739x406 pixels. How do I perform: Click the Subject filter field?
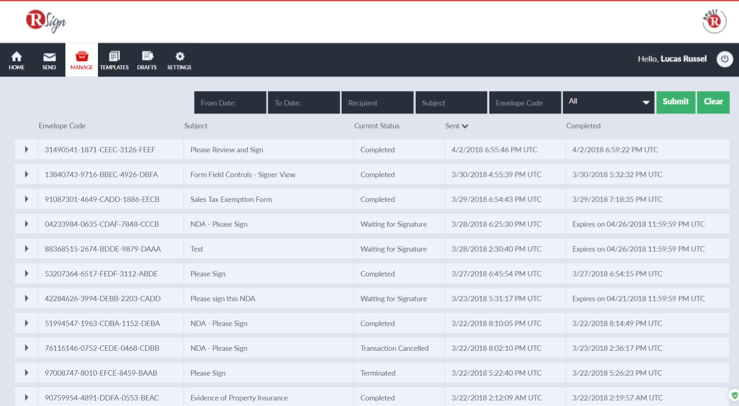[x=451, y=102]
